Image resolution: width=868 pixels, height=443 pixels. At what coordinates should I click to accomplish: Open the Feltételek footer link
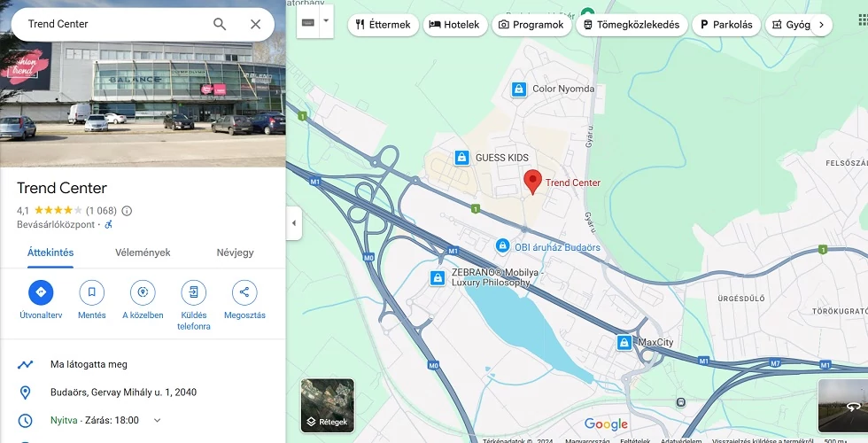pyautogui.click(x=635, y=441)
